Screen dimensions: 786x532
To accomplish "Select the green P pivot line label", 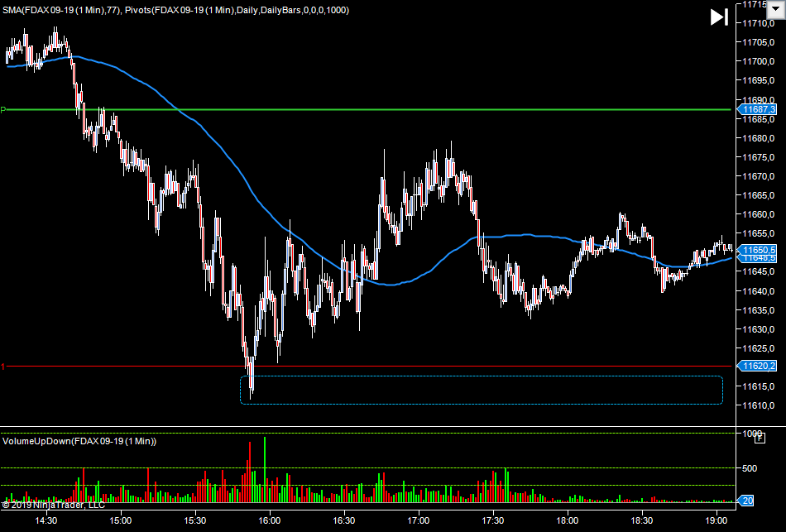I will pos(3,110).
